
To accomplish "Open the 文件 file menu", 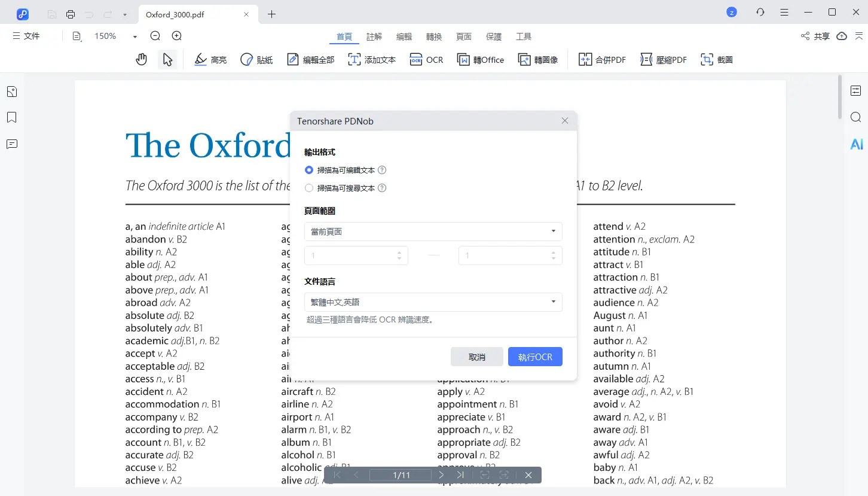I will tap(26, 36).
